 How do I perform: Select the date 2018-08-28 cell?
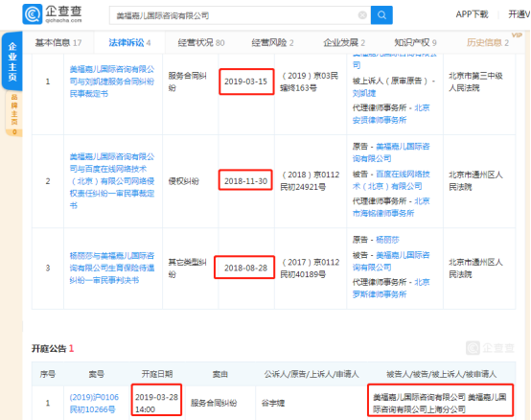[246, 268]
